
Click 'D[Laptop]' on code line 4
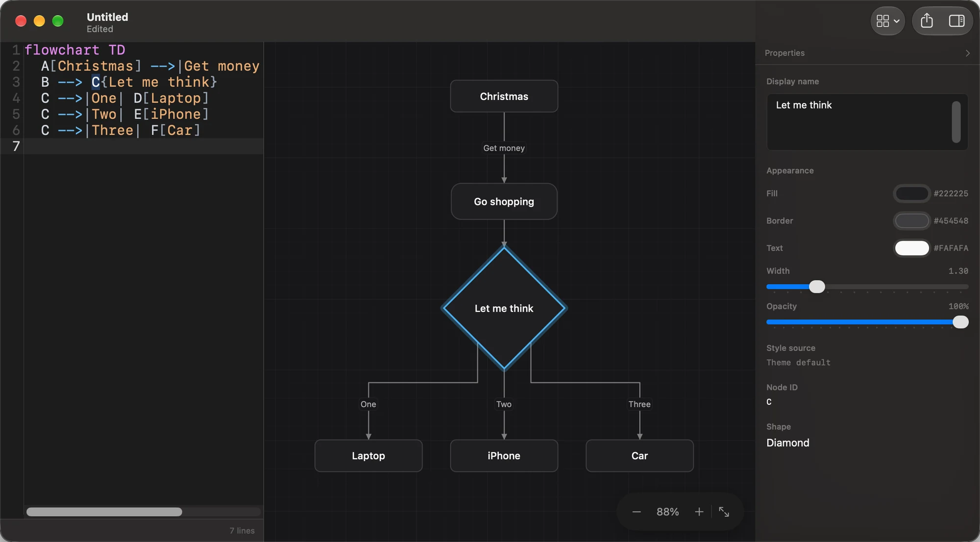pyautogui.click(x=171, y=99)
